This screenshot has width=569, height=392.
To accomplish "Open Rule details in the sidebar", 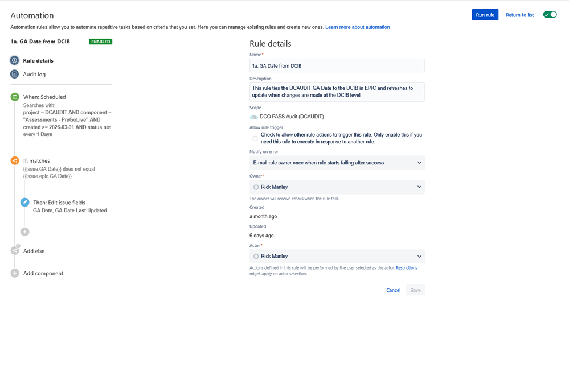I will 38,60.
